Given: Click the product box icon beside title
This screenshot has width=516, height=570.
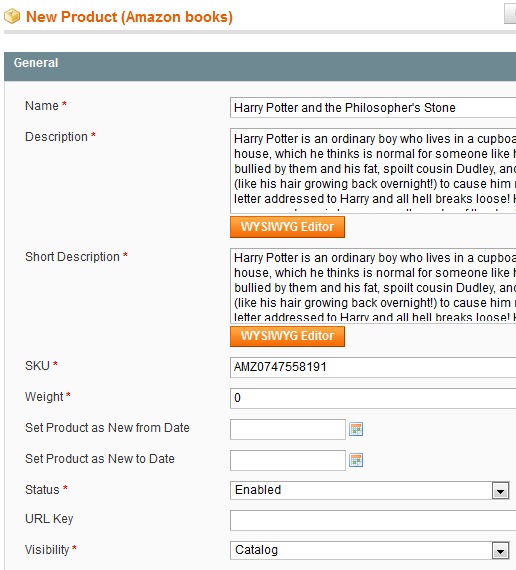Looking at the screenshot, I should [x=12, y=16].
